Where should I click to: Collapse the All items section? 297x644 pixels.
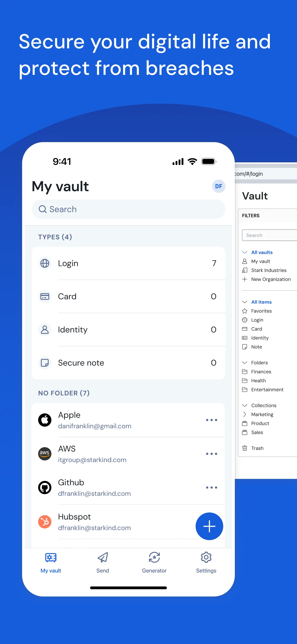245,302
